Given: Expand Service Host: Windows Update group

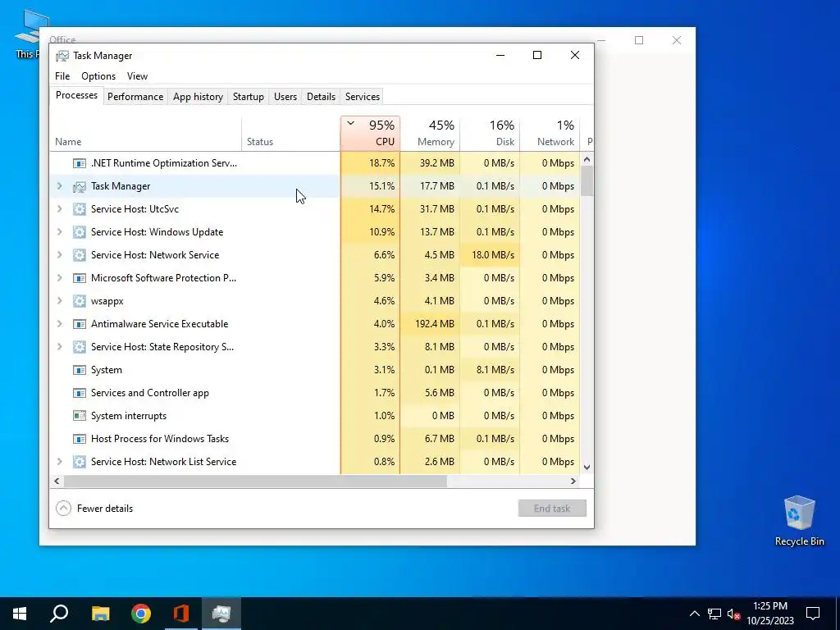Looking at the screenshot, I should [x=59, y=232].
